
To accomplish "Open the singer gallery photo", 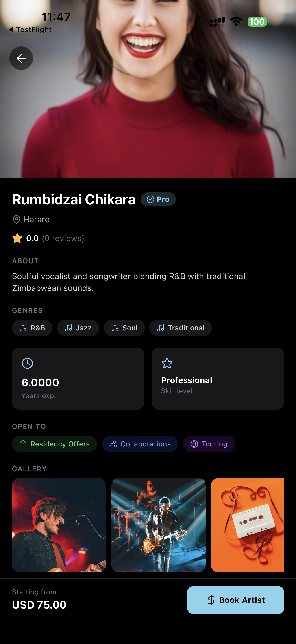I will tap(59, 525).
